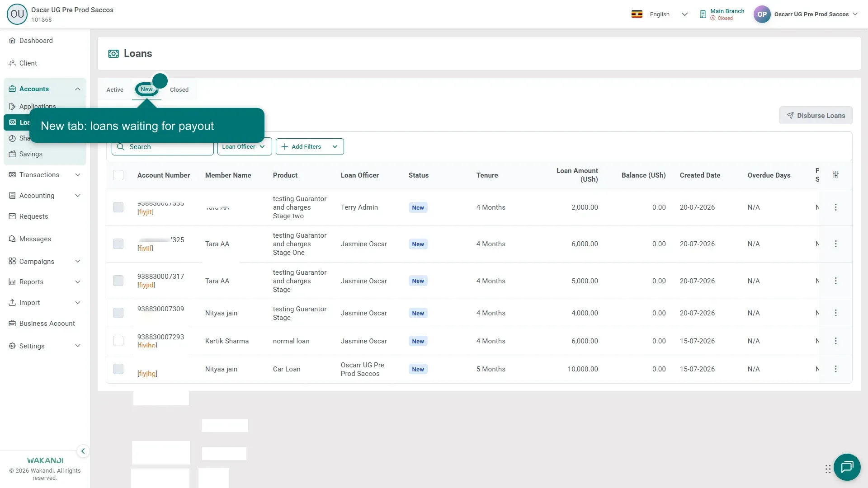Screen dimensions: 868x488
Task: Open Business Account in the sidebar
Action: click(45, 324)
